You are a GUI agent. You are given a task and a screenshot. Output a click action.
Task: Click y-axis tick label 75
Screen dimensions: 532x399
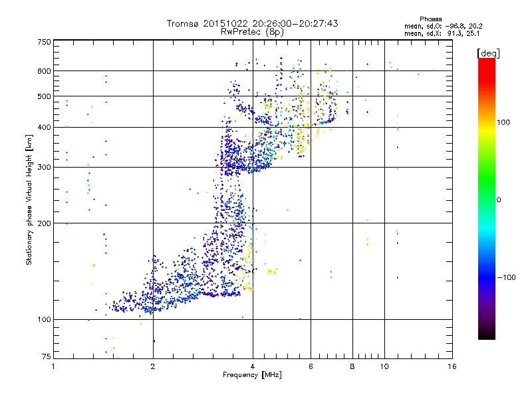47,356
